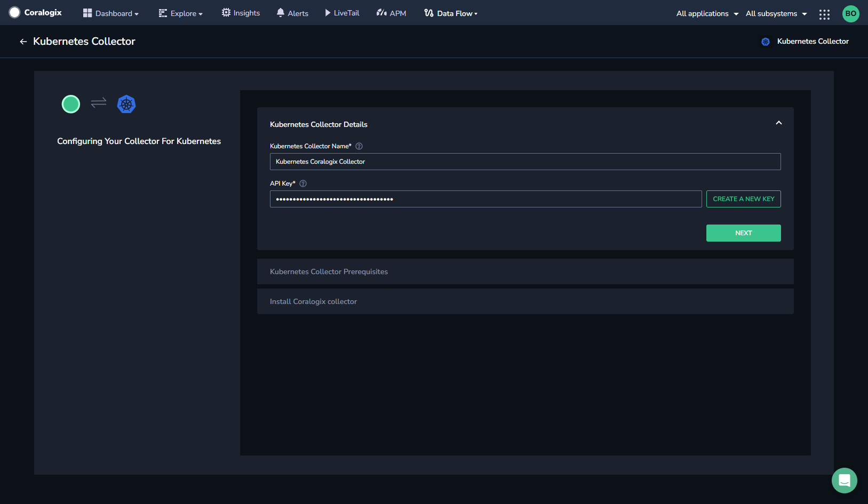Image resolution: width=868 pixels, height=504 pixels.
Task: Click the Alerts bell icon
Action: 280,12
